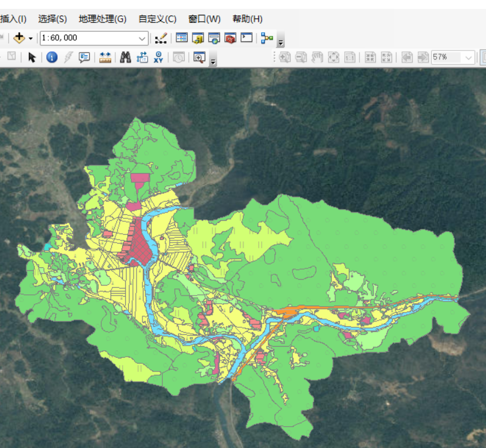Select the Identify tool
This screenshot has width=486, height=448.
52,57
